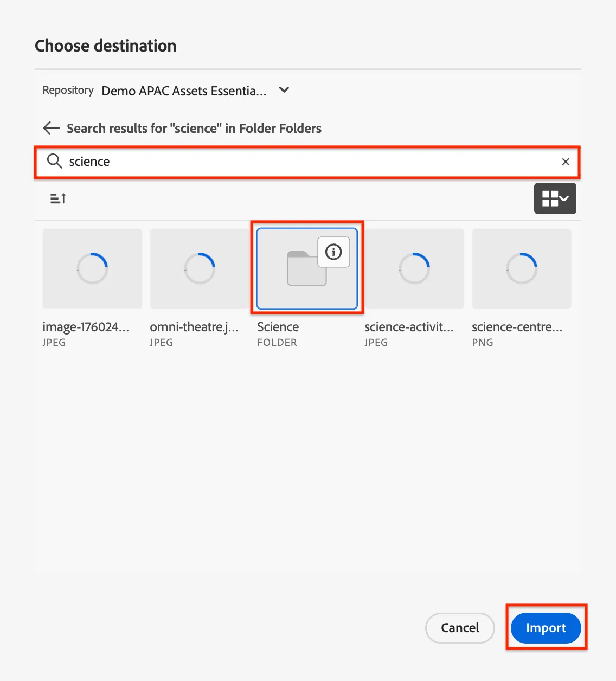Cancel the destination dialog
The height and width of the screenshot is (681, 616).
tap(460, 628)
